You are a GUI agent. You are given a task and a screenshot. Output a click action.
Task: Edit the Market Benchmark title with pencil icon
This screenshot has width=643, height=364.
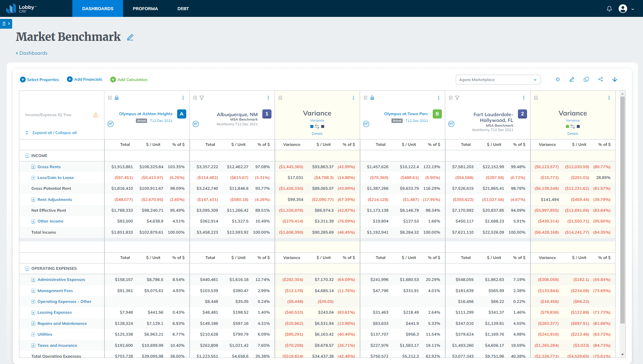click(x=130, y=37)
